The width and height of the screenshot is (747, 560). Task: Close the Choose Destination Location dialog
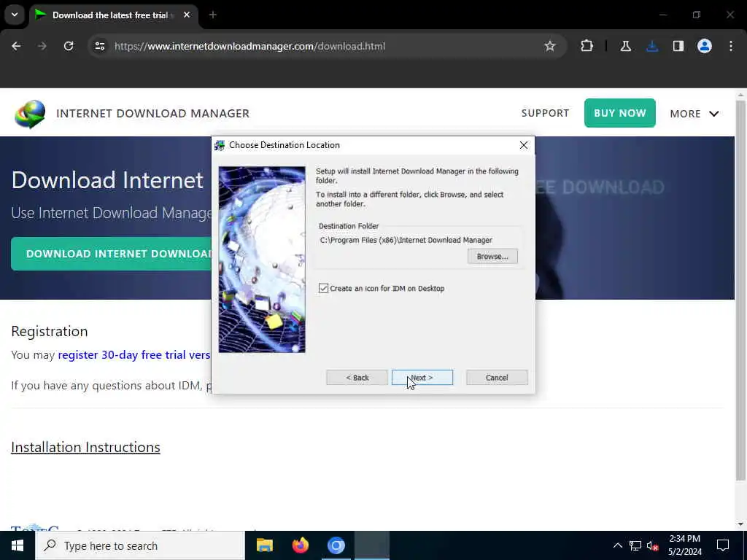[x=524, y=145]
